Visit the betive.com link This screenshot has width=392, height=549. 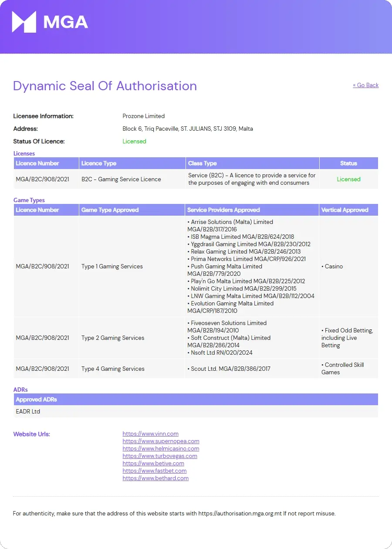tap(153, 463)
